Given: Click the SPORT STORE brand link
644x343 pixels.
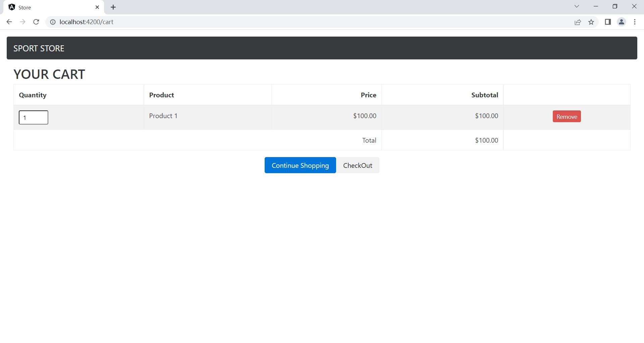Looking at the screenshot, I should (39, 48).
